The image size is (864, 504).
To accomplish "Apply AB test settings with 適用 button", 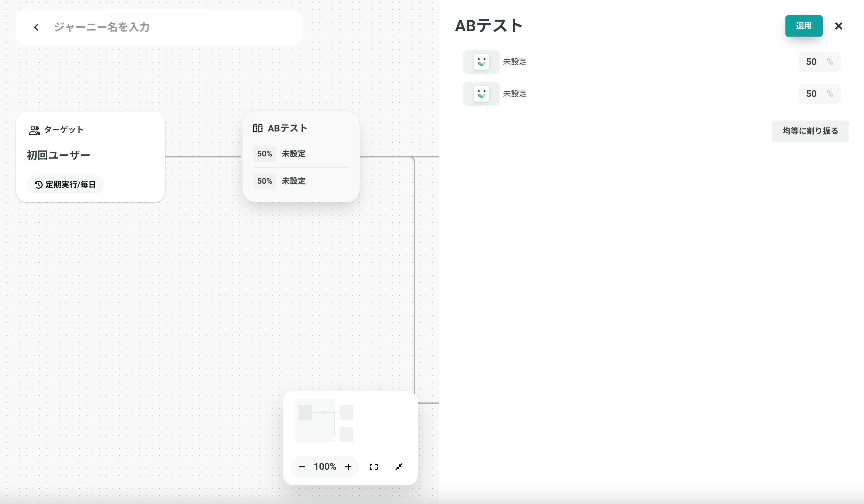I will [x=804, y=26].
